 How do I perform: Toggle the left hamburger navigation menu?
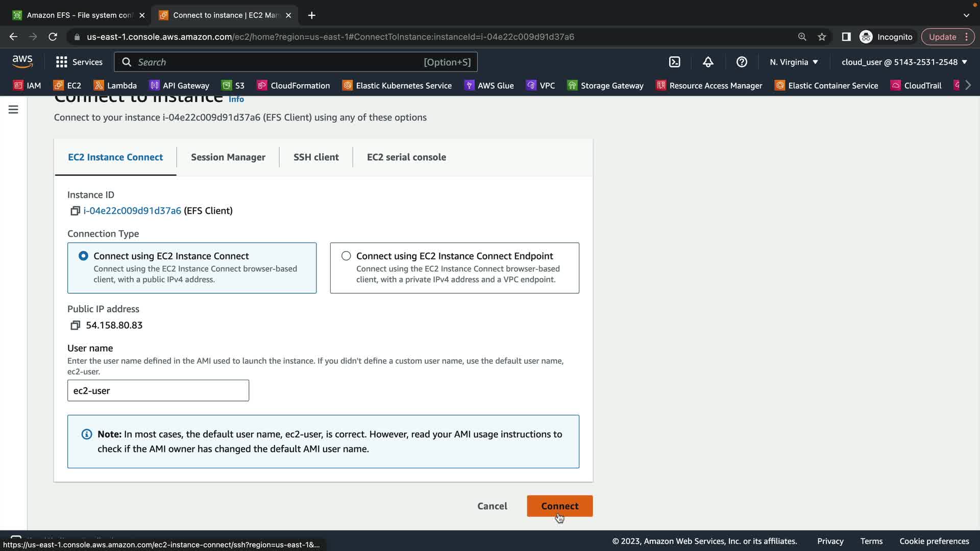pos(13,110)
